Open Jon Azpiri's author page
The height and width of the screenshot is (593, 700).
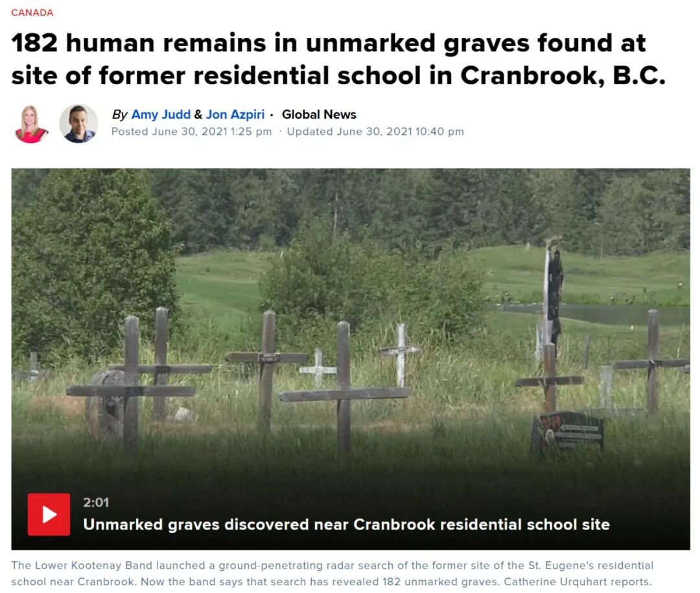[x=235, y=114]
